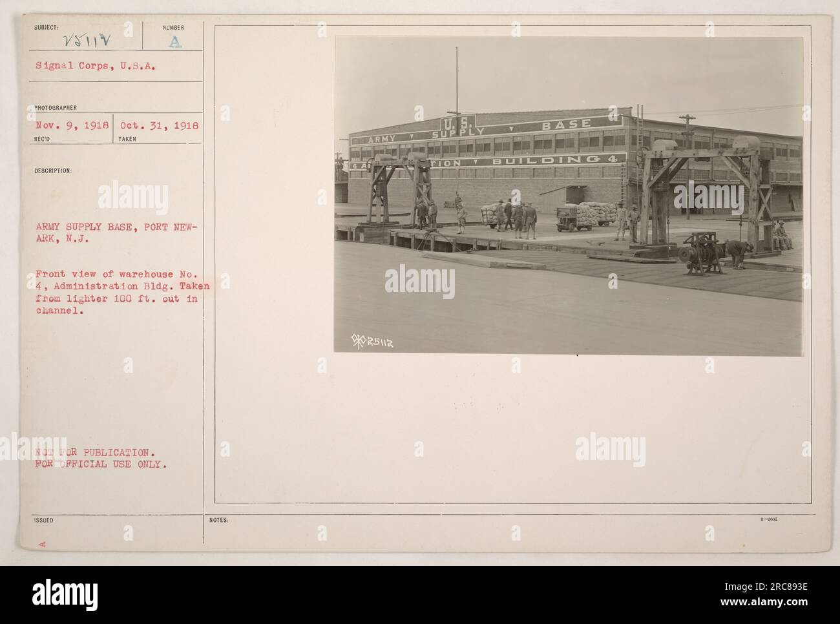The width and height of the screenshot is (840, 624).
Task: Click the "A" under the NUMBER label
Action: click(x=174, y=42)
